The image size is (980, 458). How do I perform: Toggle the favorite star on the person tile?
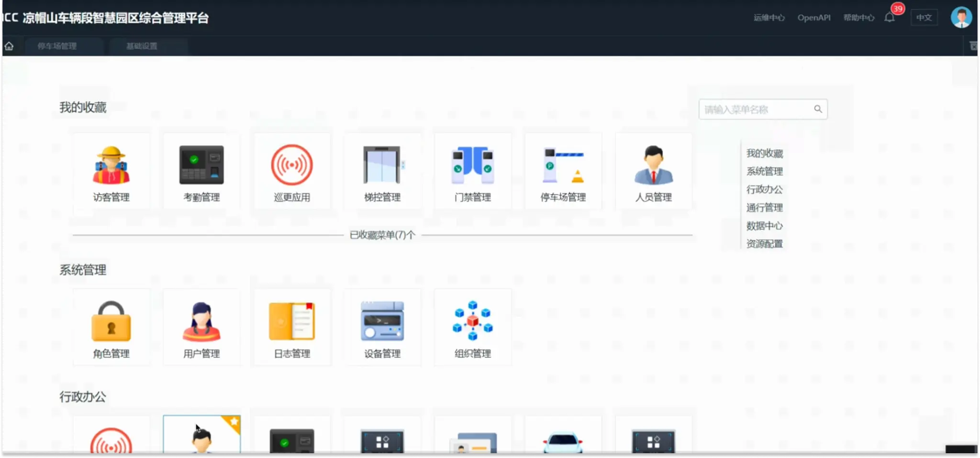click(234, 422)
